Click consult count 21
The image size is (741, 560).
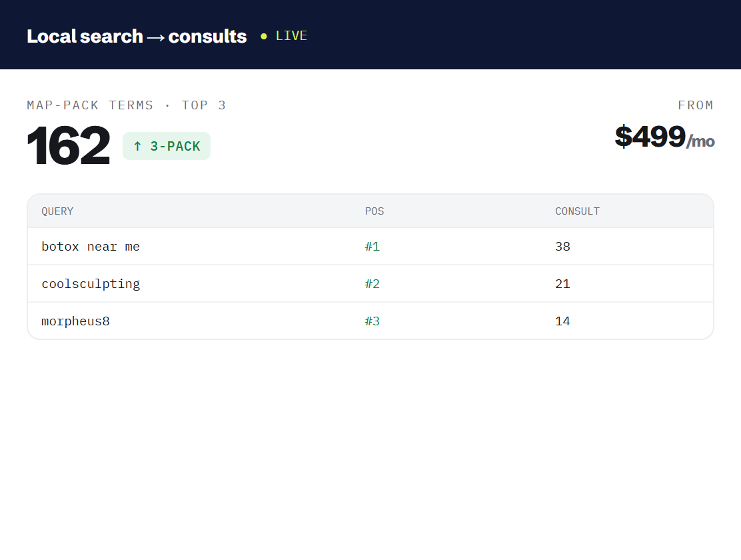click(x=562, y=284)
